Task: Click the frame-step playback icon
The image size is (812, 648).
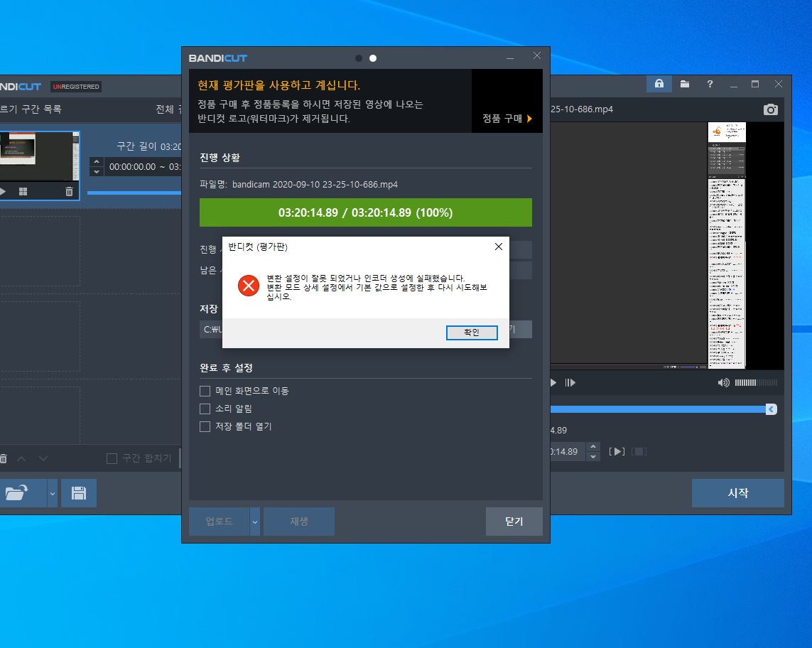Action: coord(570,383)
